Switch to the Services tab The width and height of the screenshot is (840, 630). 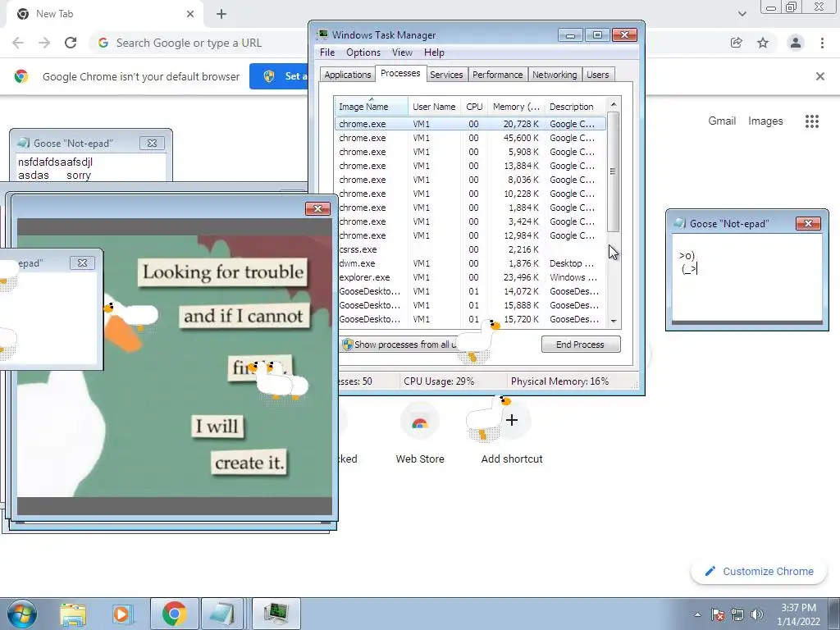(446, 75)
